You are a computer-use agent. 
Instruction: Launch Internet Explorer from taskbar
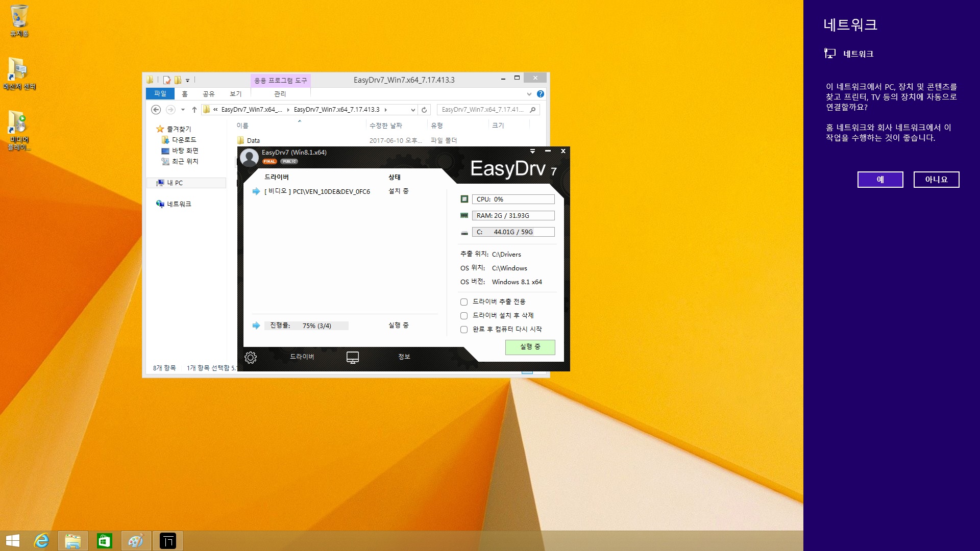click(41, 541)
